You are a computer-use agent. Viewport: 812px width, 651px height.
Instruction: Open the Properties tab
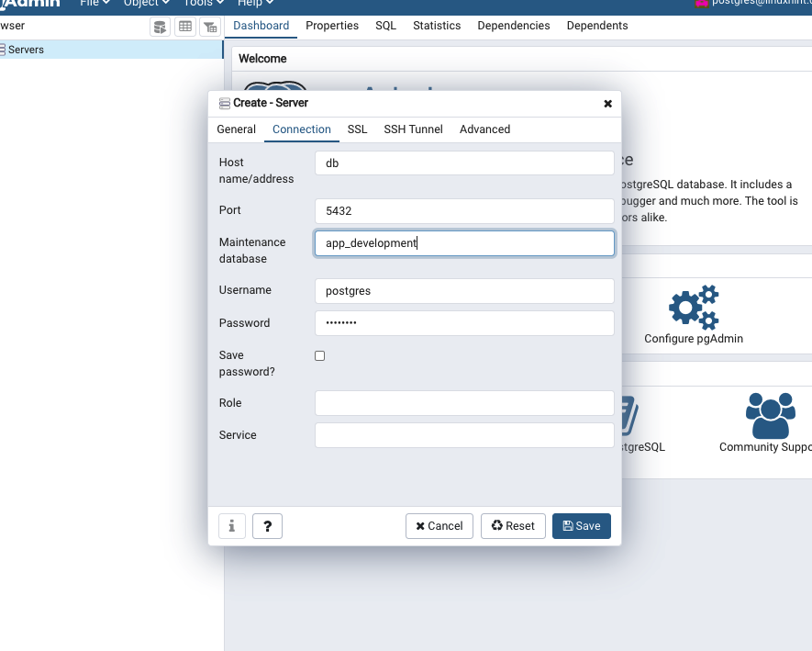coord(332,26)
